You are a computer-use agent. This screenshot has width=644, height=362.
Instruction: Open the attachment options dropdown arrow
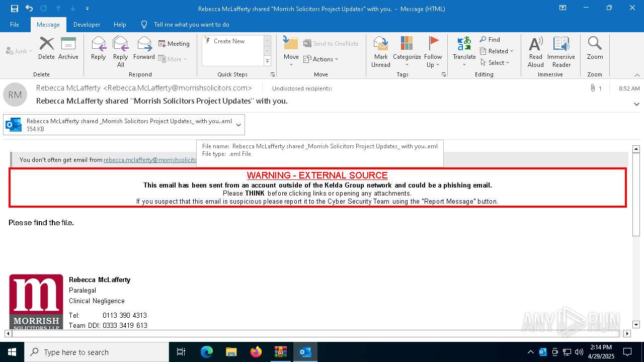tap(238, 125)
